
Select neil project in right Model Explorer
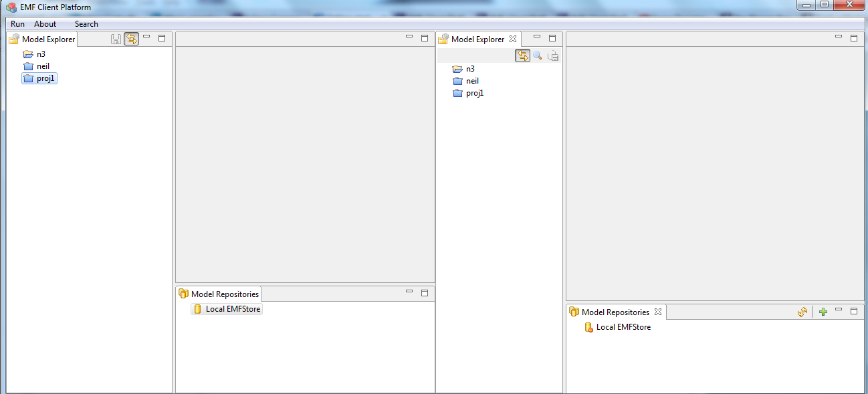tap(465, 81)
